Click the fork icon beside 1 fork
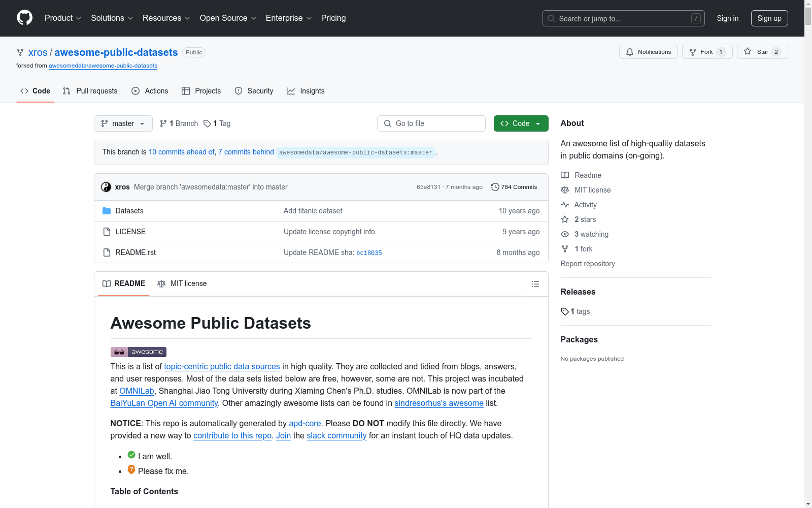 [x=565, y=249]
